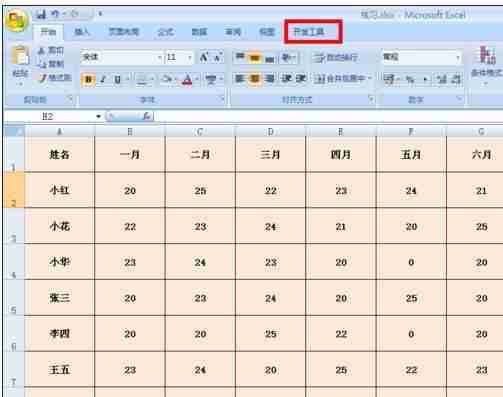Click the Borders icon in font group
Image resolution: width=503 pixels, height=397 pixels.
[142, 79]
